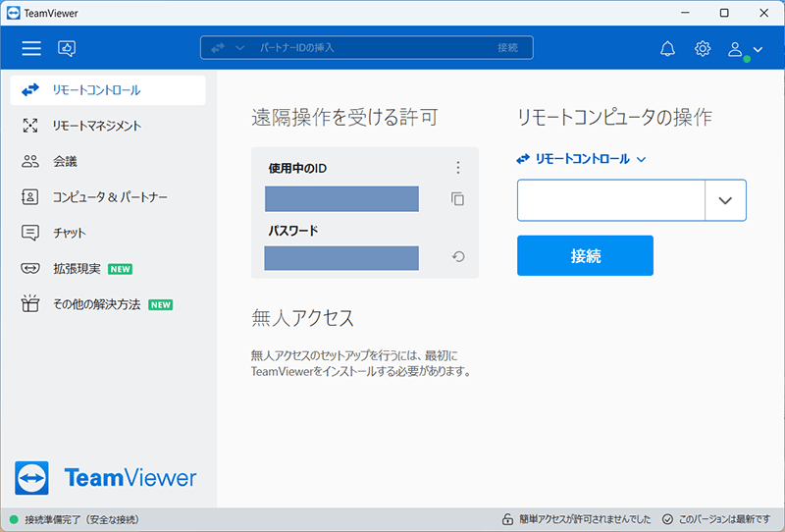Click the meeting people icon
Image resolution: width=785 pixels, height=532 pixels.
coord(30,161)
